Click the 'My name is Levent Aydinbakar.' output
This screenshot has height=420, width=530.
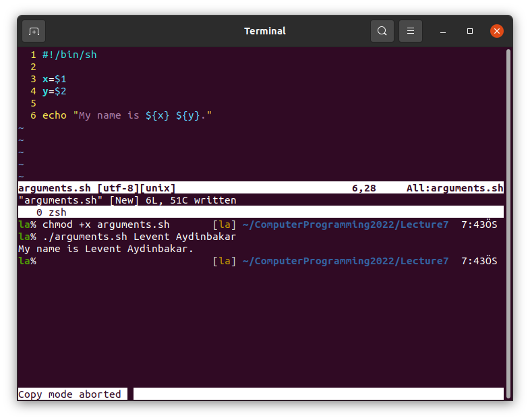tap(106, 249)
